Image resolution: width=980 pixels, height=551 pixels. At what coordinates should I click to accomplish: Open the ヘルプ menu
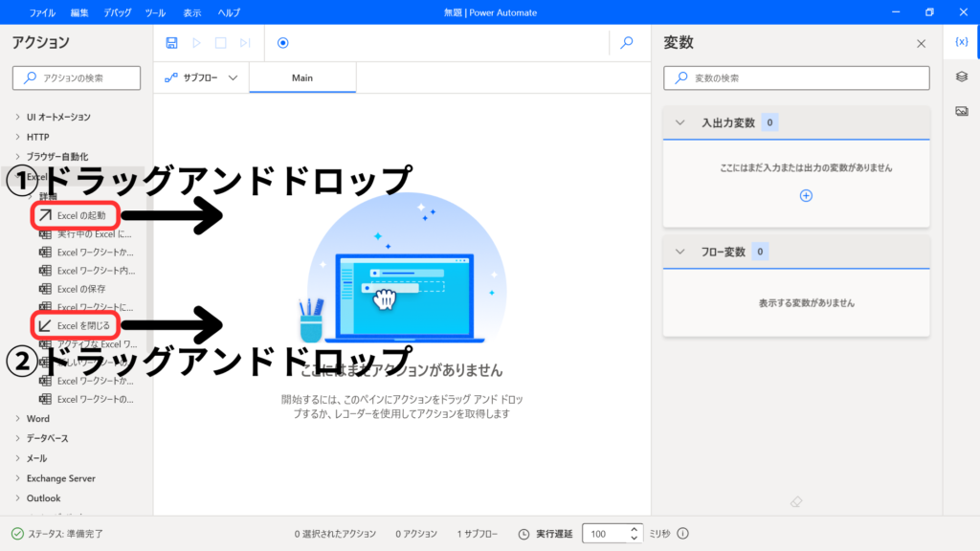(229, 12)
